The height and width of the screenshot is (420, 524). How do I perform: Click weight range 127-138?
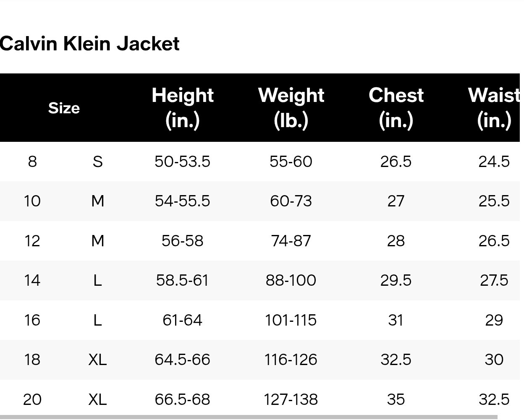click(x=291, y=399)
